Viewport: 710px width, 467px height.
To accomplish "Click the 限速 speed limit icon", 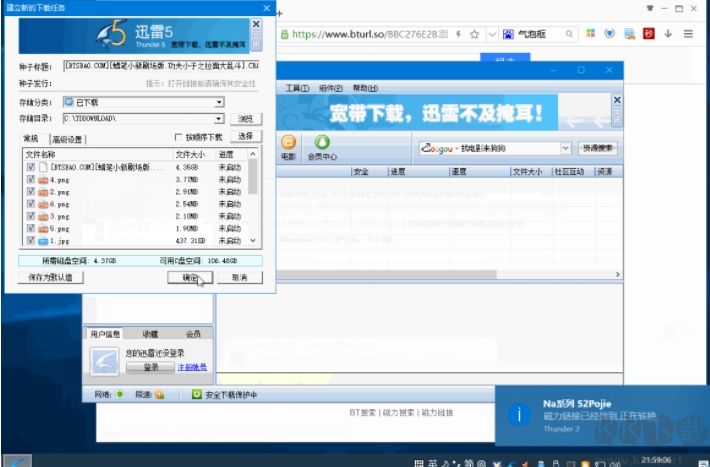I will [x=159, y=395].
